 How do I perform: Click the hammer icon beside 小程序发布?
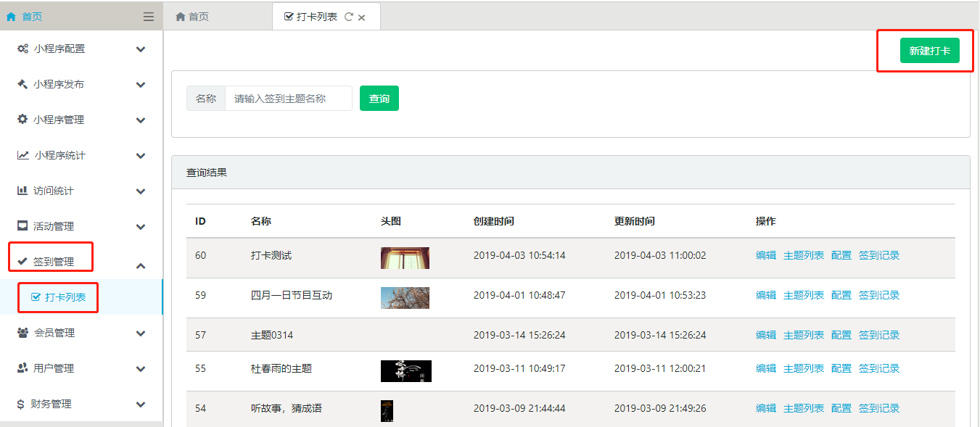(22, 84)
